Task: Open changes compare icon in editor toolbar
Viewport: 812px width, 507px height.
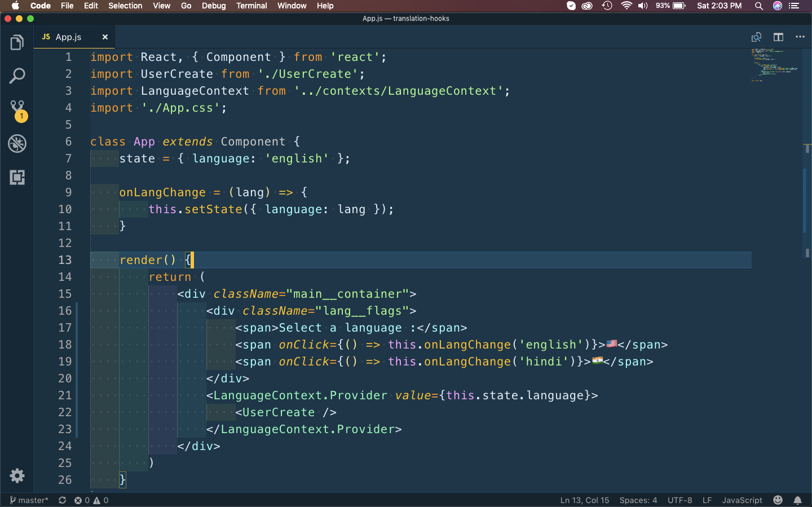Action: (x=756, y=37)
